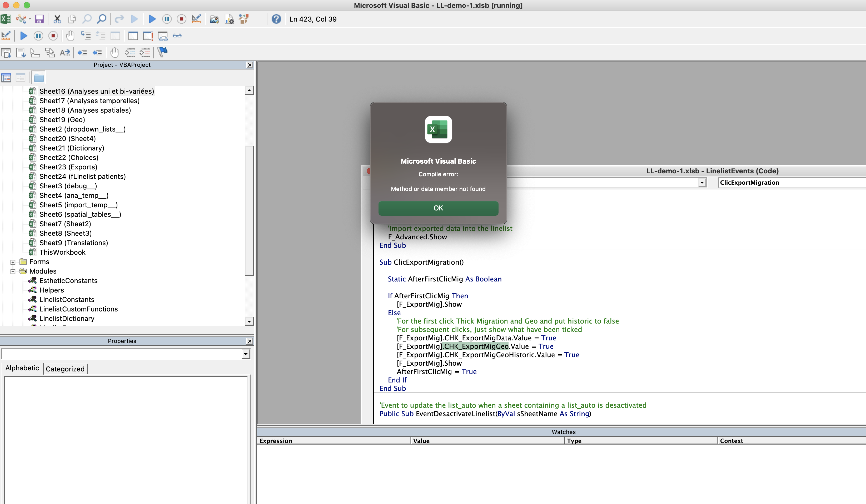
Task: Expand the Forms folder
Action: [x=13, y=262]
